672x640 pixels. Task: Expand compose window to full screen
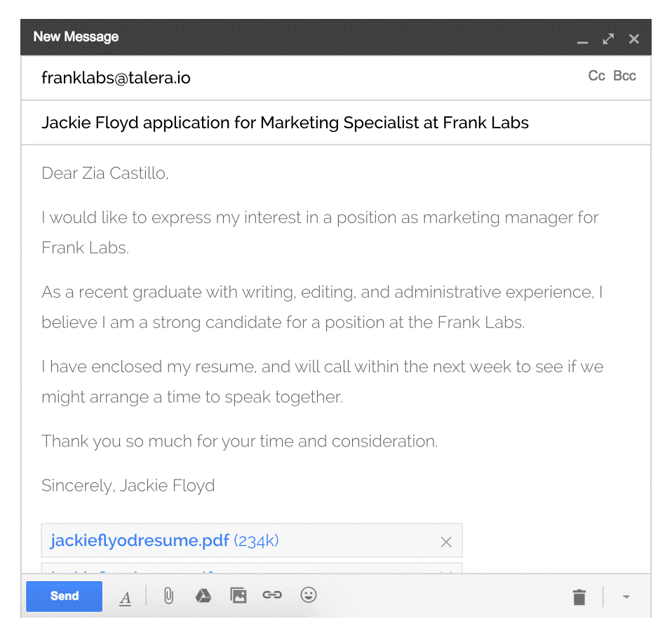pyautogui.click(x=608, y=39)
